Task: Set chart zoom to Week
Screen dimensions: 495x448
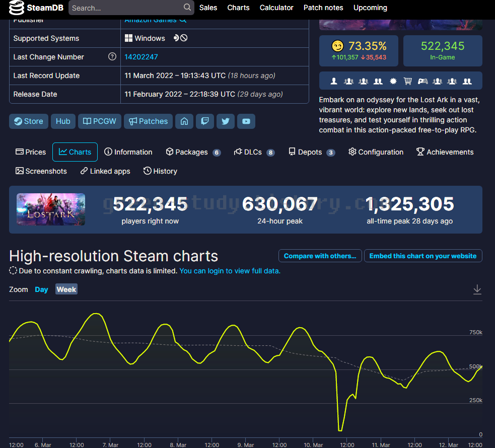Action: (66, 289)
